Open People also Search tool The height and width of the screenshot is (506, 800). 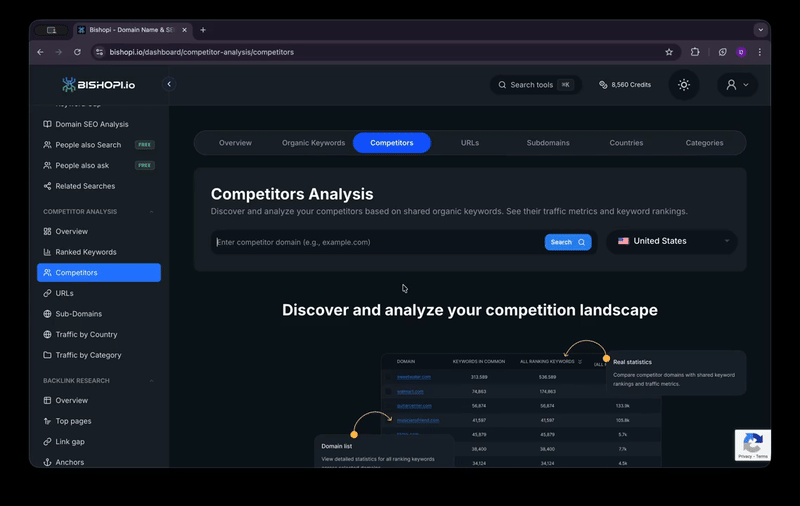point(88,145)
